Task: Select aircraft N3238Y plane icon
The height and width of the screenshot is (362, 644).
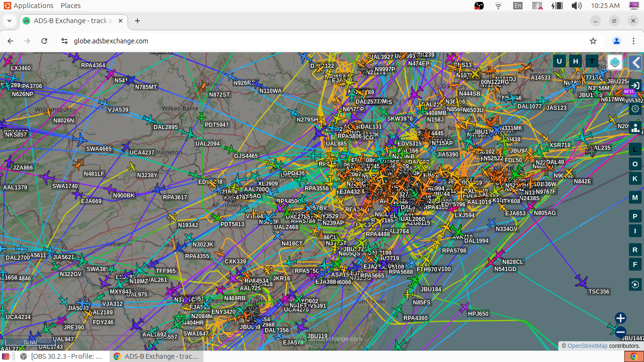Action: 132,167
